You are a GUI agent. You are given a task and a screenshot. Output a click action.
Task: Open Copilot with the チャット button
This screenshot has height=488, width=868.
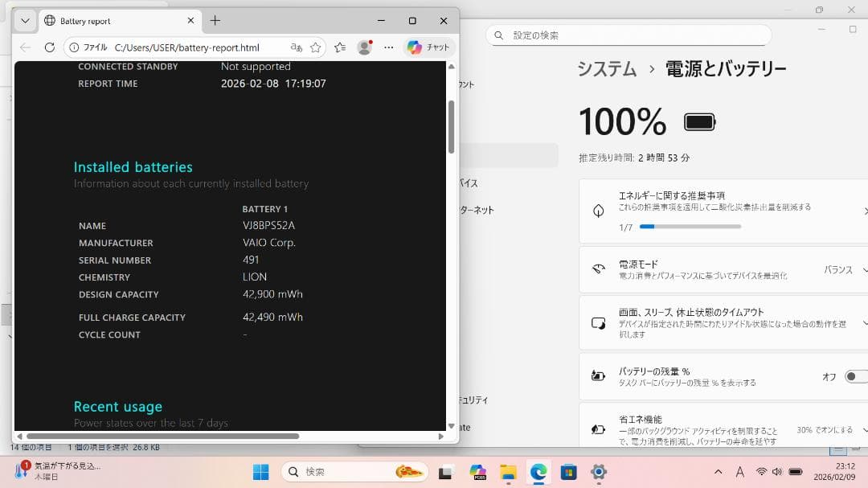coord(428,47)
